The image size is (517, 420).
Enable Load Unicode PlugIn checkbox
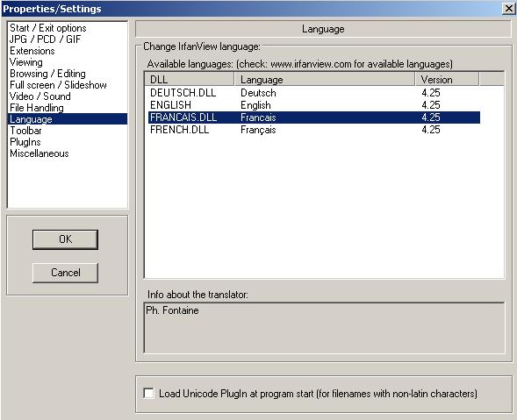click(148, 394)
